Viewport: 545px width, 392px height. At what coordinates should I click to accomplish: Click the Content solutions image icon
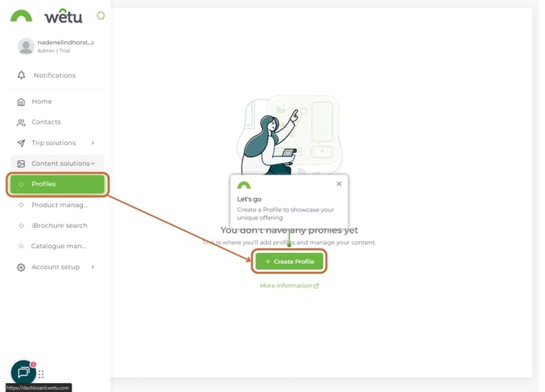click(x=21, y=163)
